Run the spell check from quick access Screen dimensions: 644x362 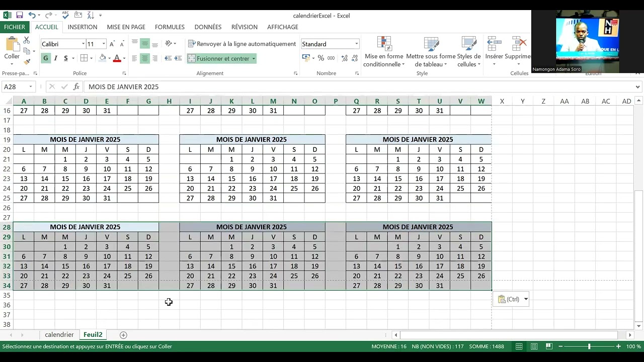coord(65,16)
